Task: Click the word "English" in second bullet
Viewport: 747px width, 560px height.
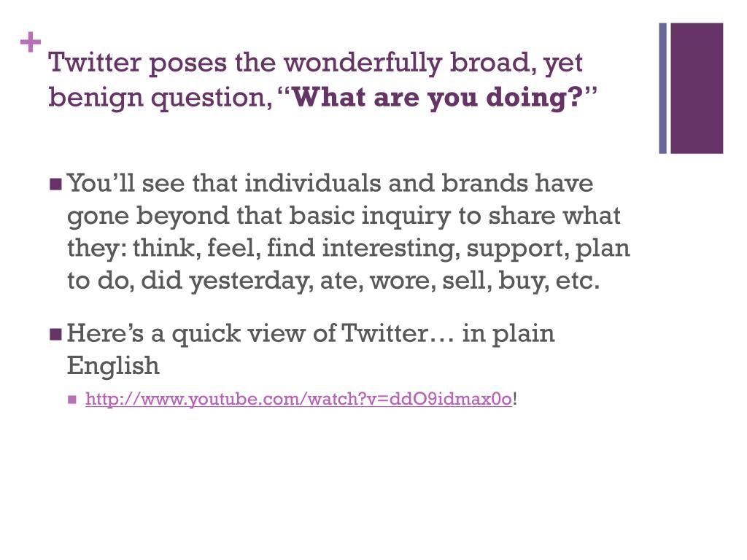Action: [113, 366]
